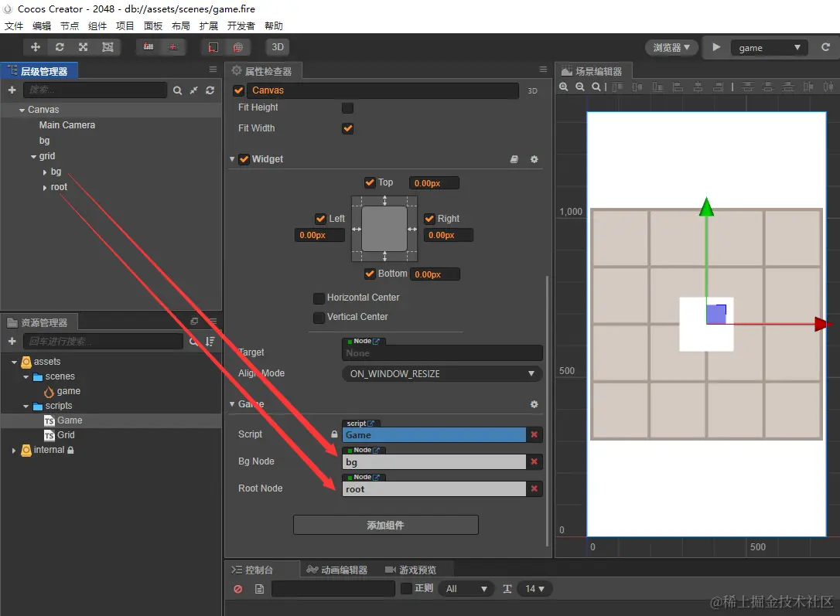Select the Rotate tool in toolbar

[x=60, y=47]
